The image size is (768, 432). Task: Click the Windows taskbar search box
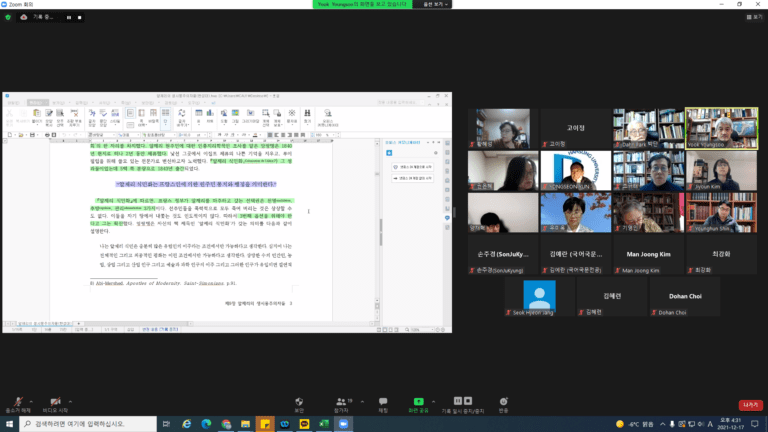88,424
